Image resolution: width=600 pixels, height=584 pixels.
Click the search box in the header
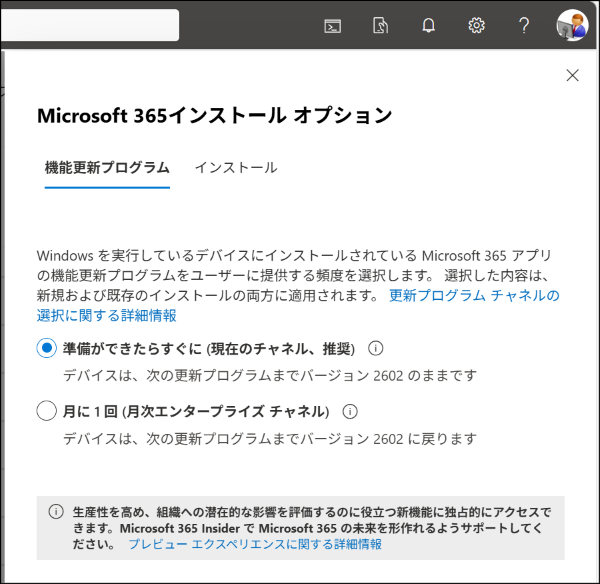coord(90,25)
